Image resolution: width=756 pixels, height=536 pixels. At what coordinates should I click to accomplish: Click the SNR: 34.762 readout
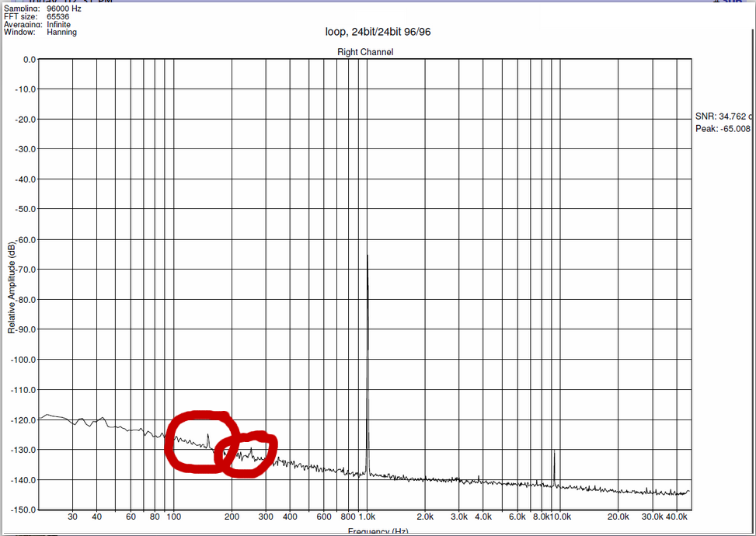[x=723, y=117]
